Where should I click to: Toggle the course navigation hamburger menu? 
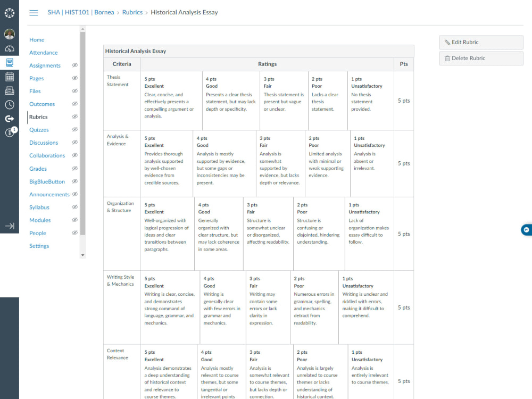[x=34, y=13]
